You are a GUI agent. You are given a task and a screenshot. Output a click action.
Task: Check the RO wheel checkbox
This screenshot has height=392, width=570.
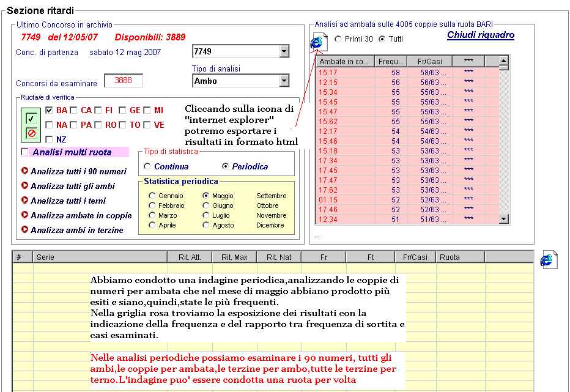coord(98,125)
